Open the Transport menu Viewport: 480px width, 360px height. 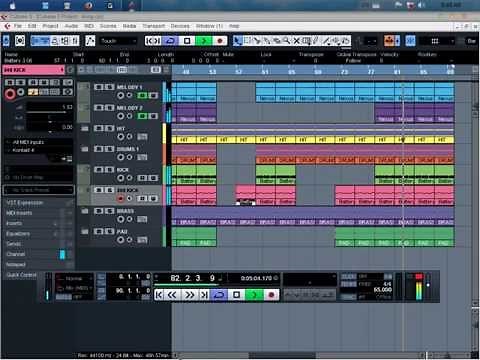click(x=154, y=26)
